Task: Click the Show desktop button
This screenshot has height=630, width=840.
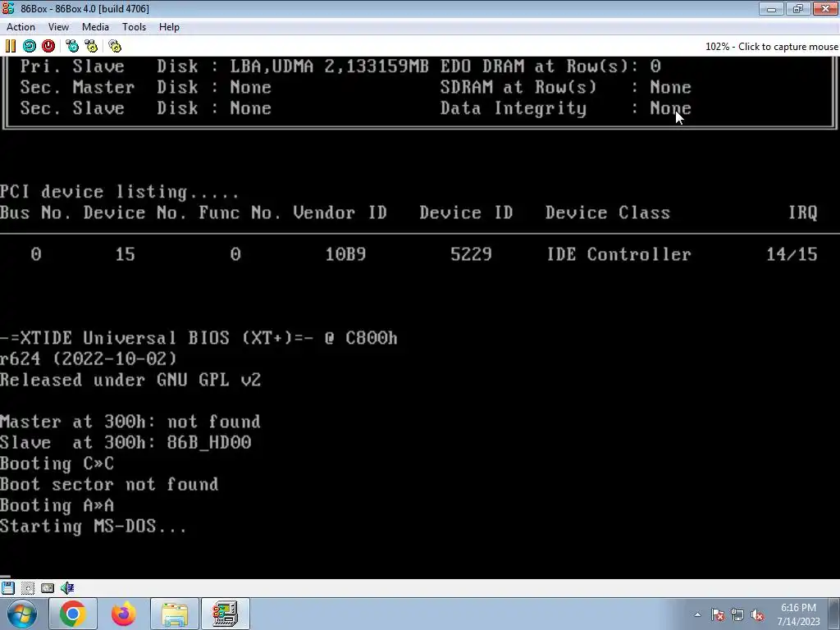Action: click(834, 614)
